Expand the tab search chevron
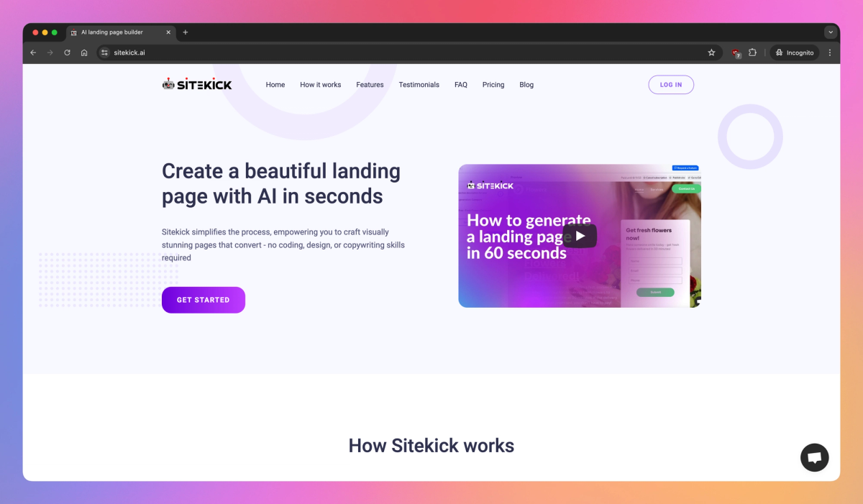 pos(831,32)
